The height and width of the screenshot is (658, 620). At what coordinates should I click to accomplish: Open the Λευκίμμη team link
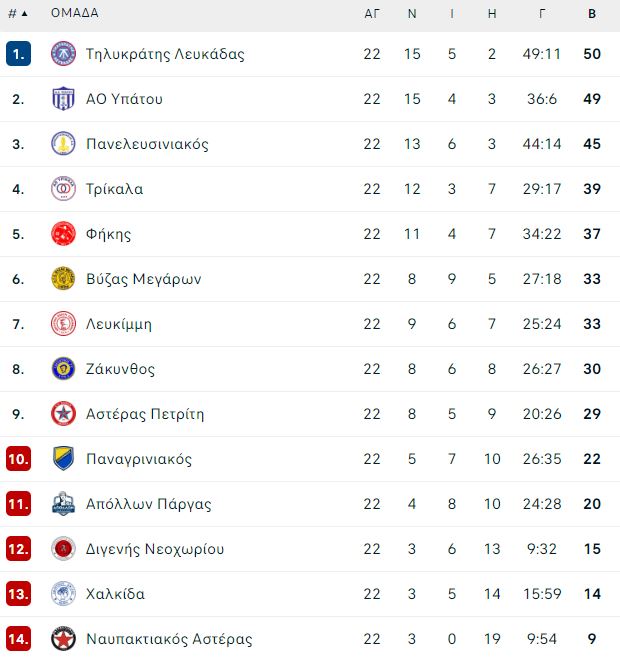119,324
